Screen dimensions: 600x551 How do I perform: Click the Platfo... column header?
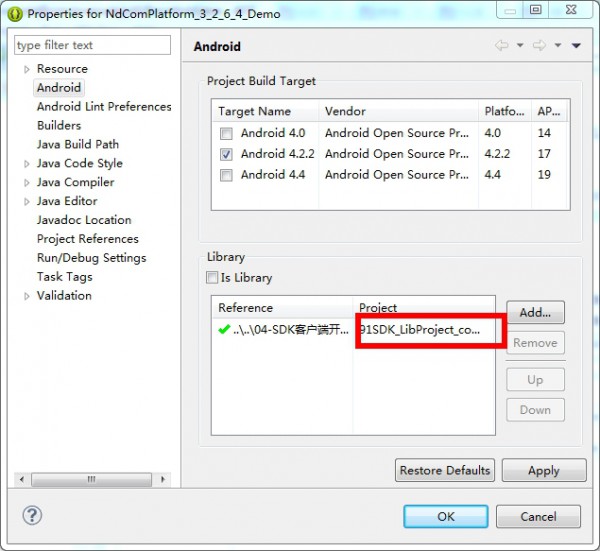click(505, 111)
